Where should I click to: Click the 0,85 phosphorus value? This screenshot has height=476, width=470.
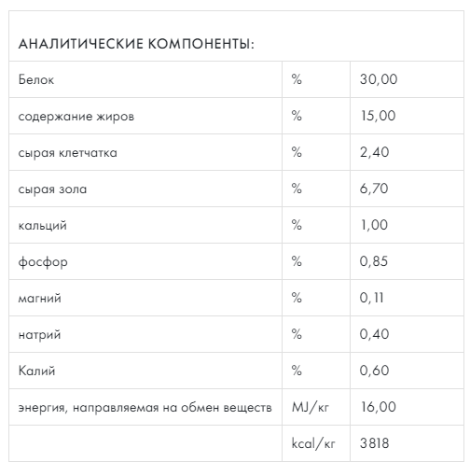(x=374, y=261)
